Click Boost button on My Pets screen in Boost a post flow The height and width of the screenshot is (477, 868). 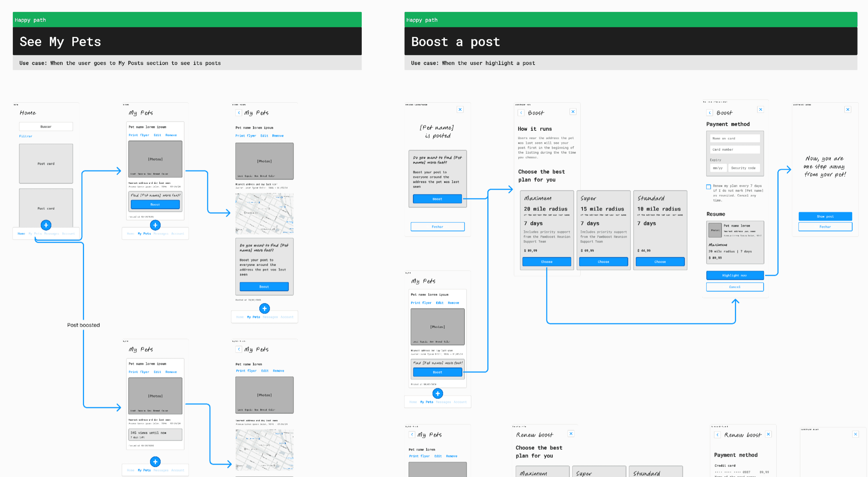pyautogui.click(x=437, y=372)
